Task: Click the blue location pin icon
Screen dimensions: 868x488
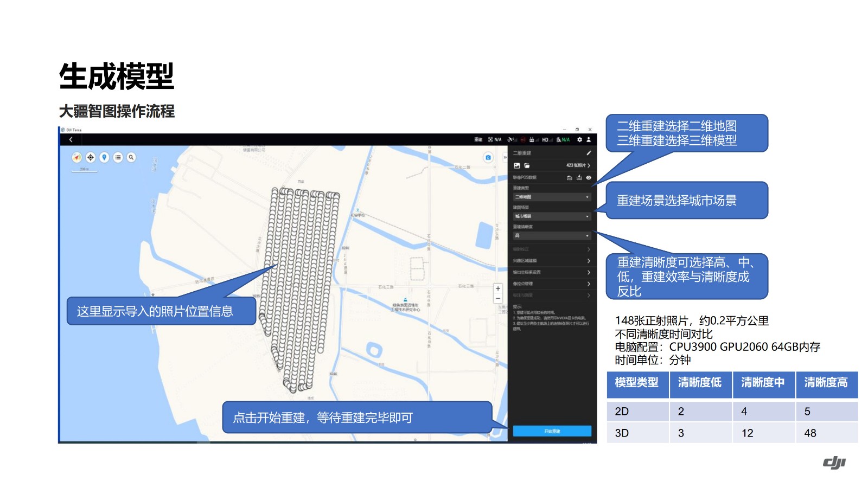Action: tap(104, 157)
